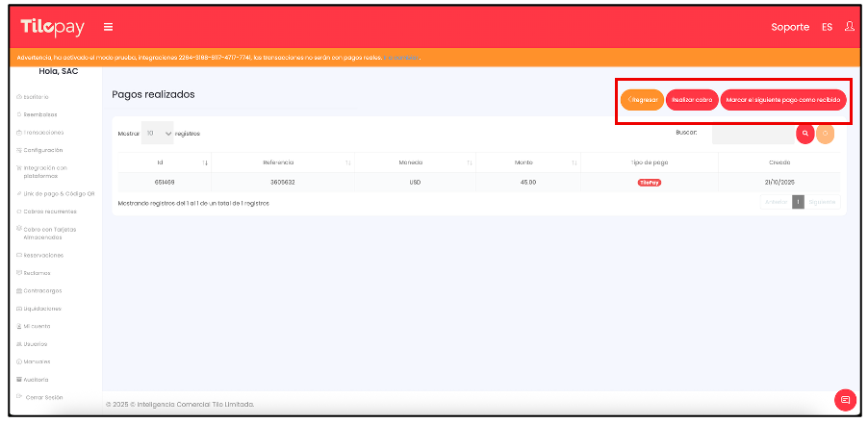The width and height of the screenshot is (868, 423).
Task: Select Link de pago & Código QR
Action: [58, 193]
